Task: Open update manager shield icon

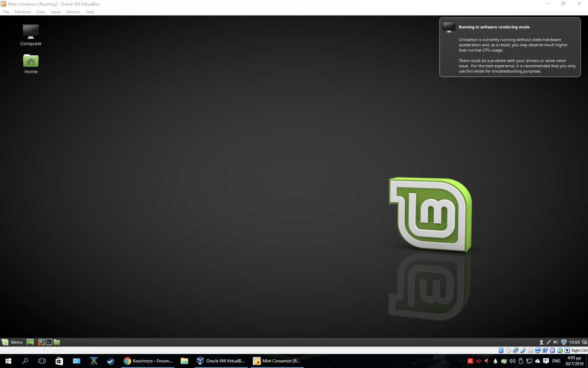Action: (564, 342)
